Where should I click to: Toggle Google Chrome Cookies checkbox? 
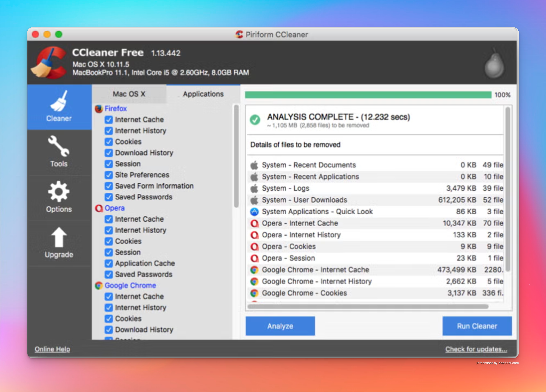pyautogui.click(x=109, y=319)
